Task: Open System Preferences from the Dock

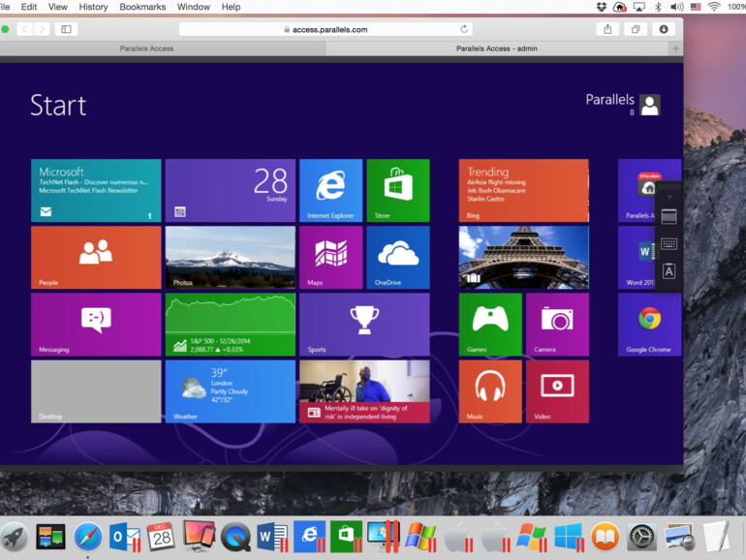Action: click(x=641, y=538)
